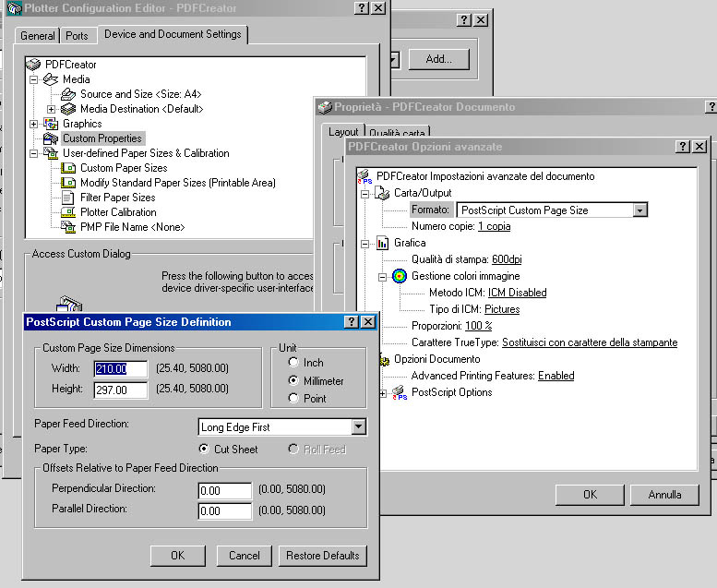Click the 600dpi print quality link
The width and height of the screenshot is (717, 588).
click(x=507, y=259)
